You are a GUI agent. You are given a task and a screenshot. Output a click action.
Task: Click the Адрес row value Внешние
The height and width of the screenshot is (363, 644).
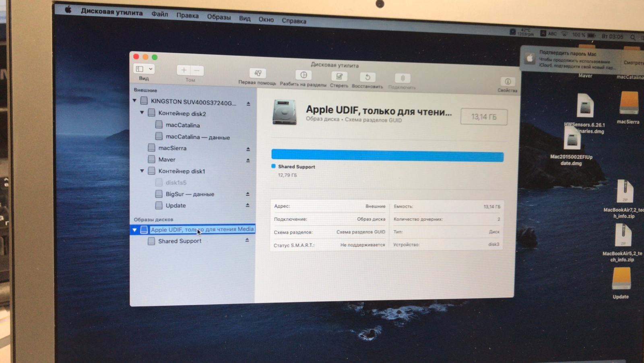375,206
